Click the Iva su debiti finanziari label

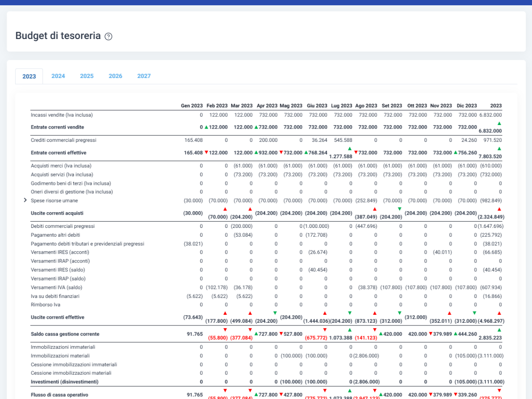coord(56,296)
